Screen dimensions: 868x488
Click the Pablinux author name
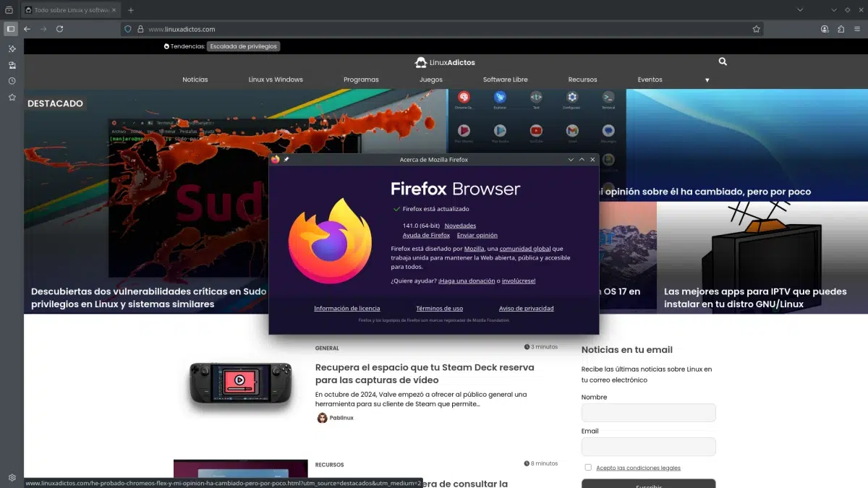tap(341, 418)
